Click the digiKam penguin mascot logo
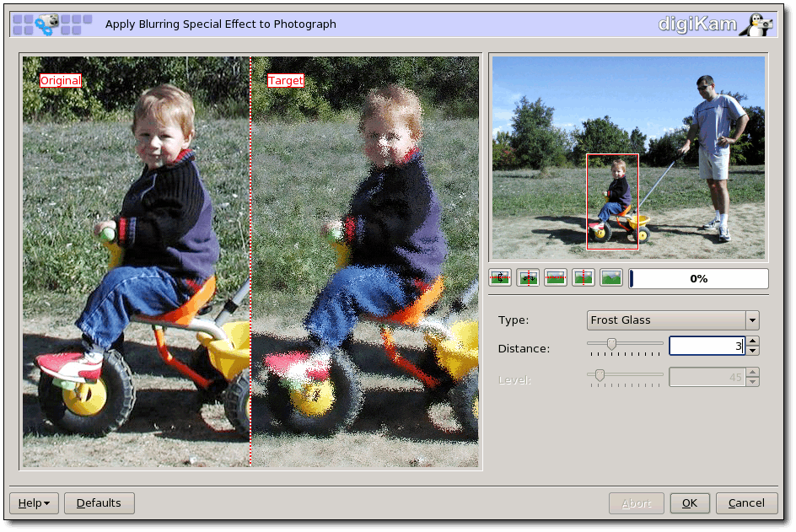The width and height of the screenshot is (796, 532). (x=755, y=24)
